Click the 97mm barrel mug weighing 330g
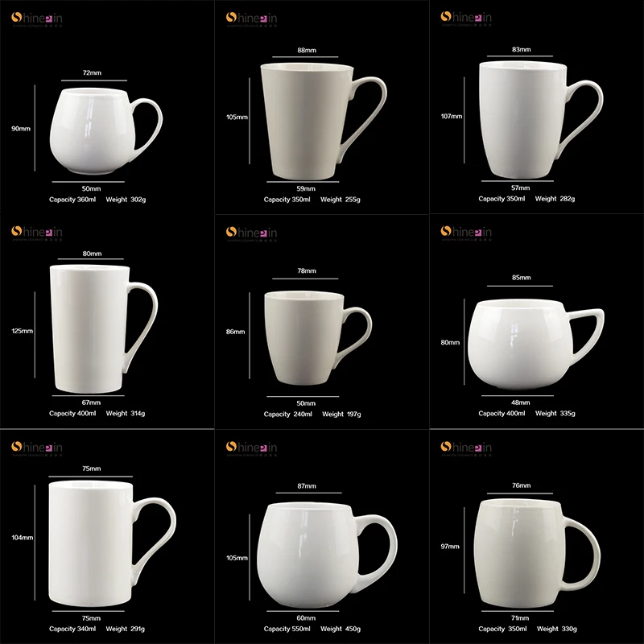The height and width of the screenshot is (644, 644). click(x=537, y=553)
